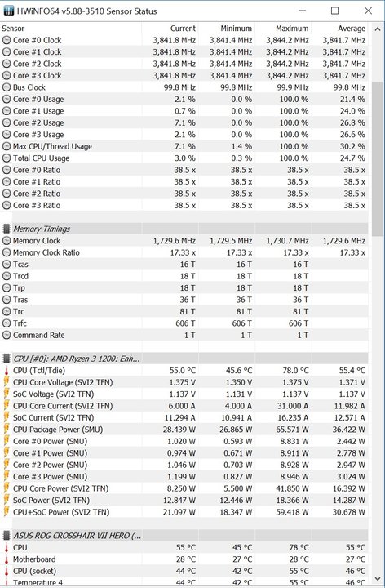Viewport: 385px width, 588px height.
Task: Select the Bus Clock clock icon
Action: (7, 87)
